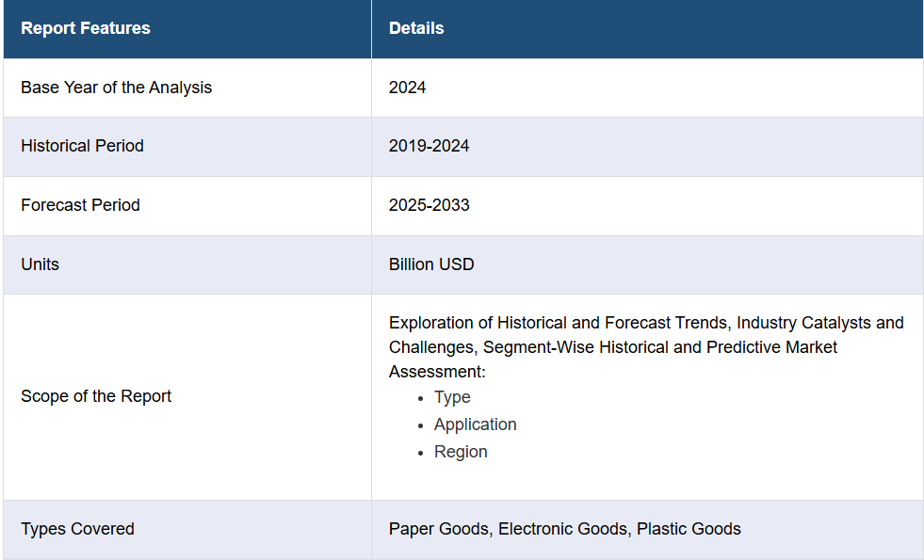Click the 2024 base year value
Screen dimensions: 924x560
407,88
